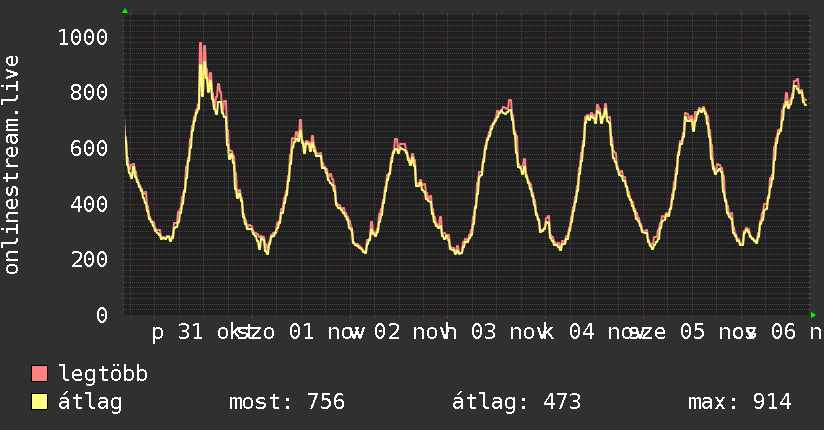Click the vertical title onlinestream.live
This screenshot has height=430, width=824.
click(12, 165)
